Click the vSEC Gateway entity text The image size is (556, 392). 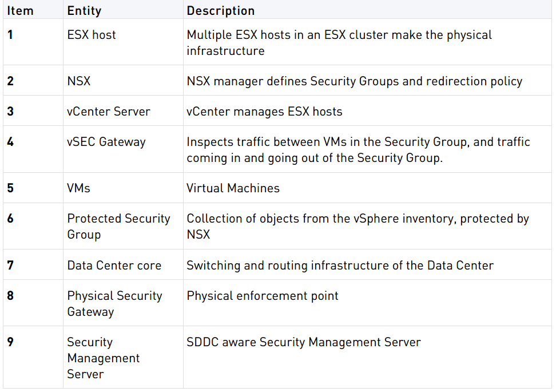pyautogui.click(x=106, y=142)
